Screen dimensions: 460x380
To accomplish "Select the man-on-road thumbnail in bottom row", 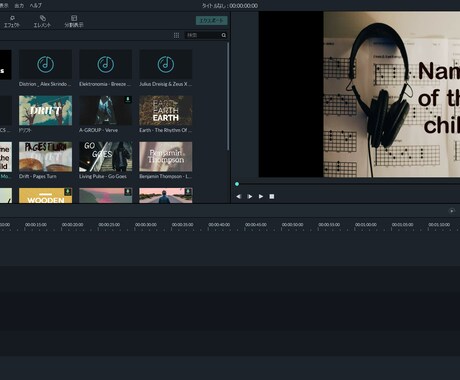I will click(166, 195).
